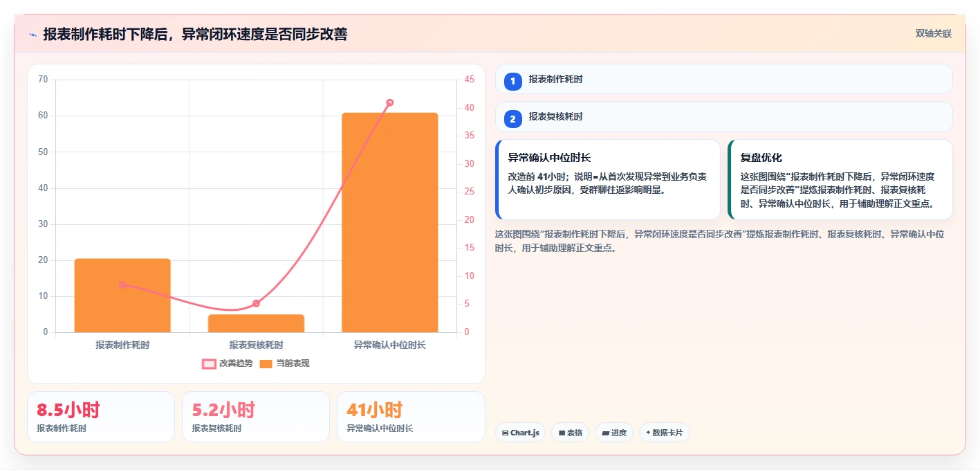Click the x-axis label 异常确认中位时长

(389, 344)
